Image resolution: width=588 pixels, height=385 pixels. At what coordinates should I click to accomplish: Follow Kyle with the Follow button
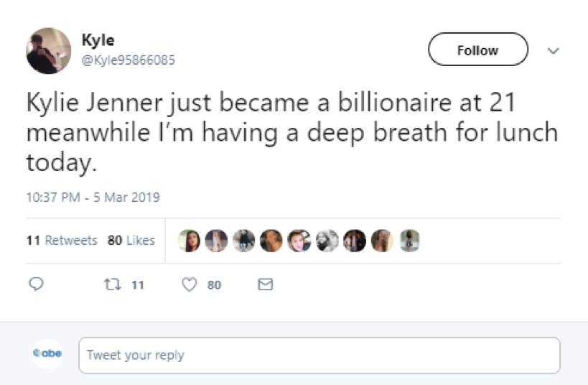click(477, 50)
